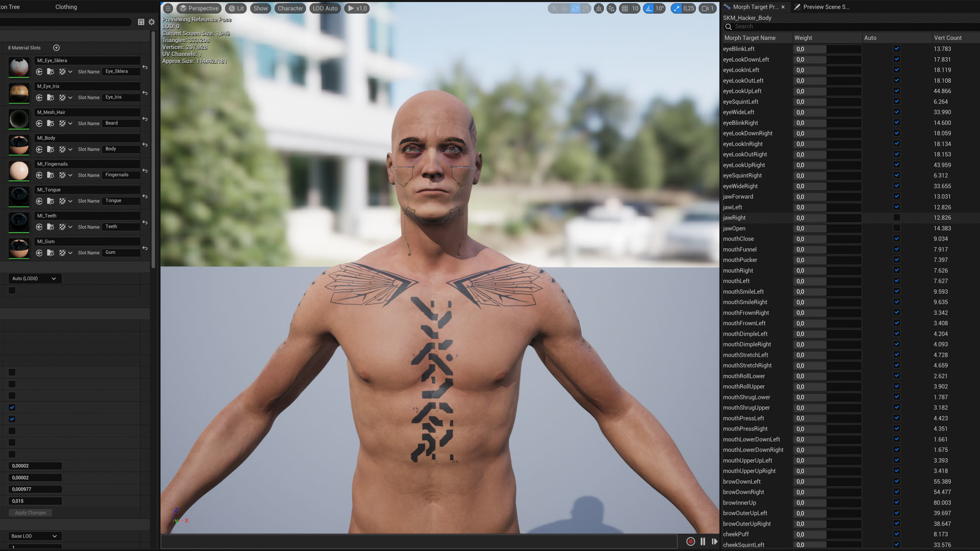Click Apply Changes button
The width and height of the screenshot is (980, 551).
click(x=30, y=513)
